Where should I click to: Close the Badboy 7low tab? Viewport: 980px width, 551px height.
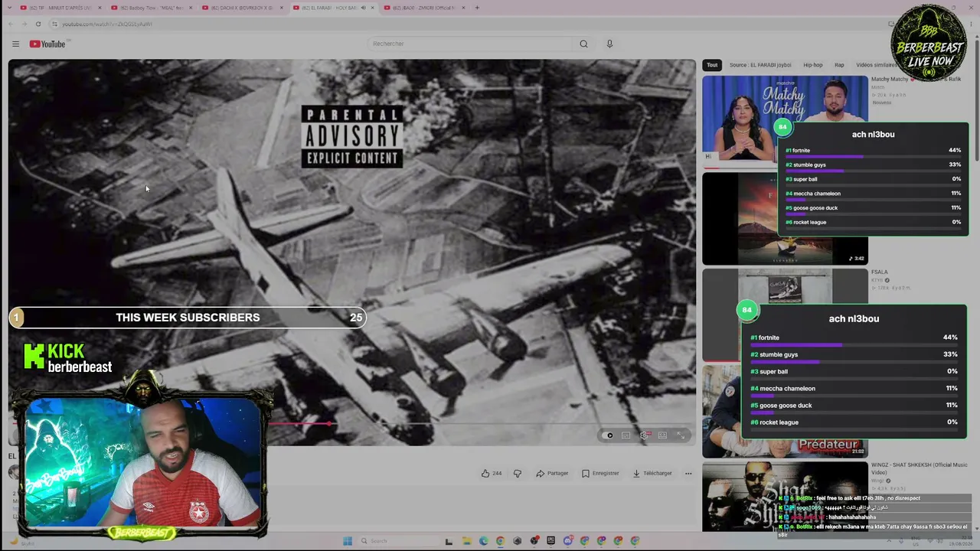(189, 8)
